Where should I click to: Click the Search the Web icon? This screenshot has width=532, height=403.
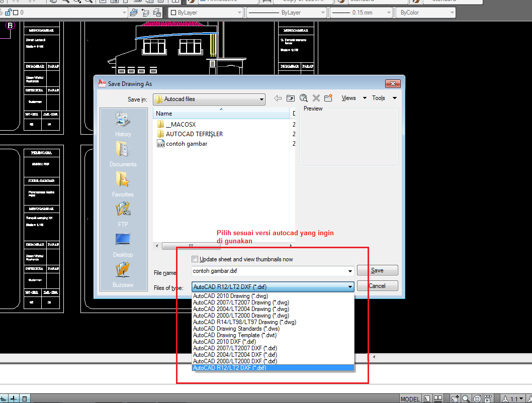[304, 98]
